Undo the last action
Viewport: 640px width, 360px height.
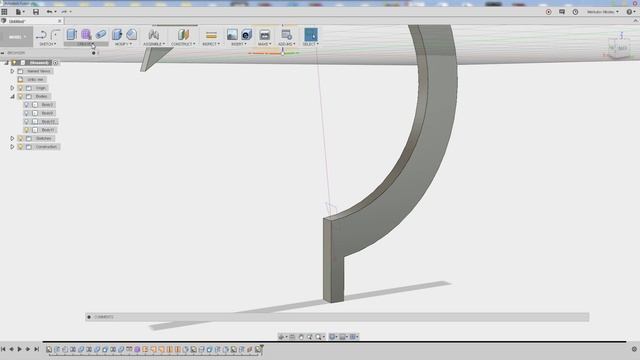49,12
